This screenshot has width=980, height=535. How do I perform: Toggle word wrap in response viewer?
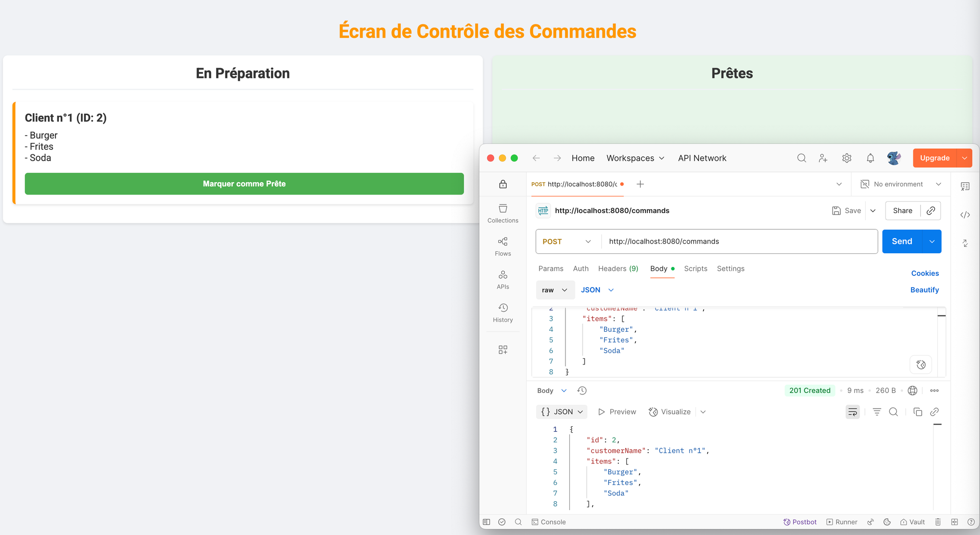click(x=853, y=412)
